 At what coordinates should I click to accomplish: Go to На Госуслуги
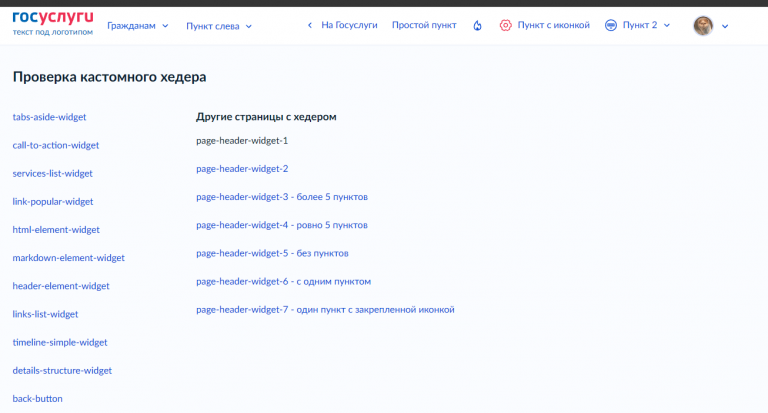point(349,25)
